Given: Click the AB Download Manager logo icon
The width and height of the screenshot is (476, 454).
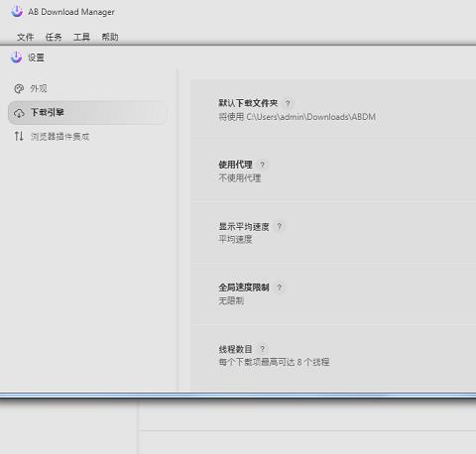Looking at the screenshot, I should pos(17,12).
